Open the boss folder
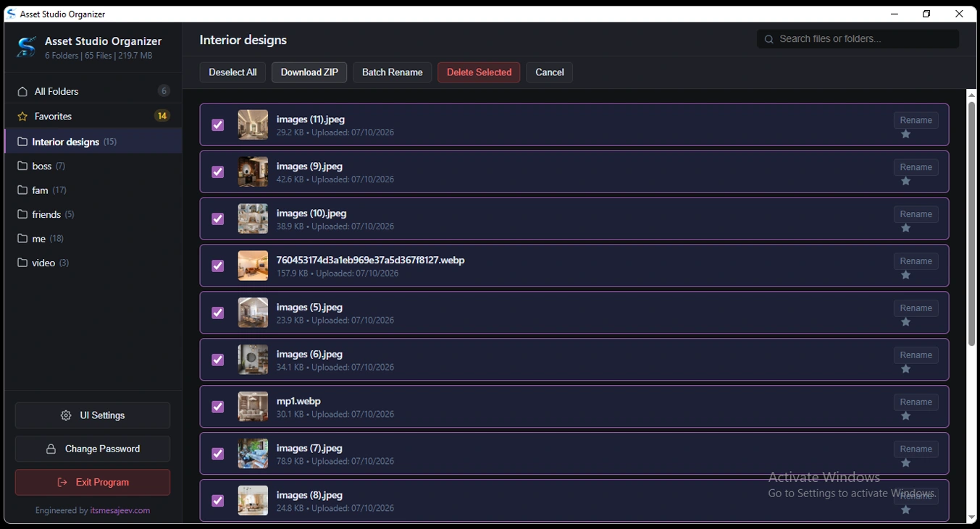 93,166
